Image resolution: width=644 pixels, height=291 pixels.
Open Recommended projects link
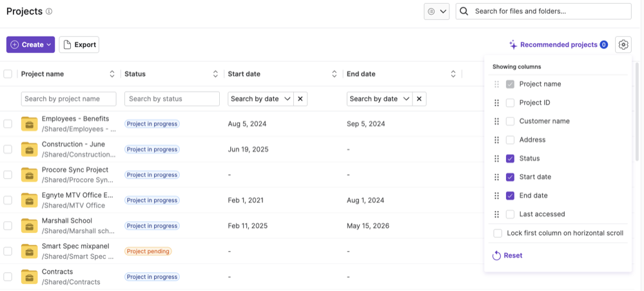coord(558,45)
